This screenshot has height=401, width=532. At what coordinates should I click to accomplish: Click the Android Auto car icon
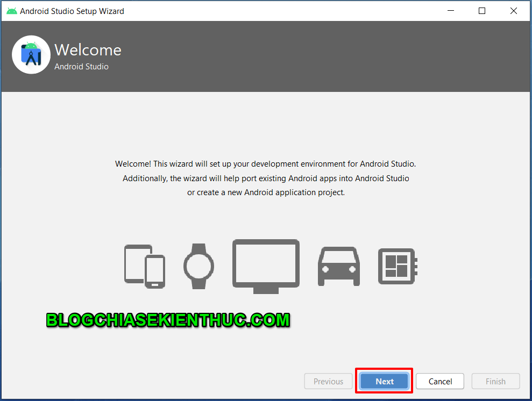click(338, 267)
